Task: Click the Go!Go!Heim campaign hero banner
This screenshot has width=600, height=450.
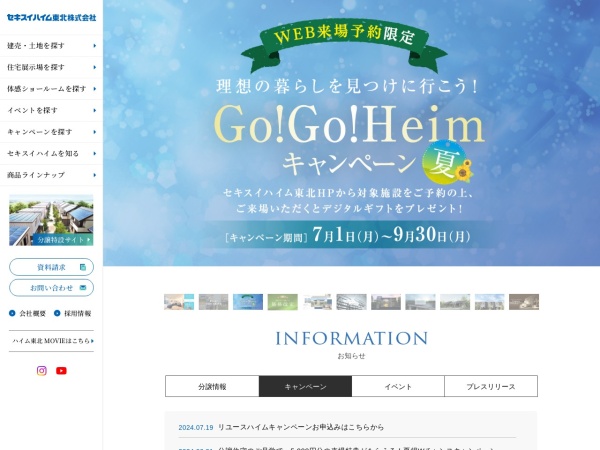Action: 351,133
